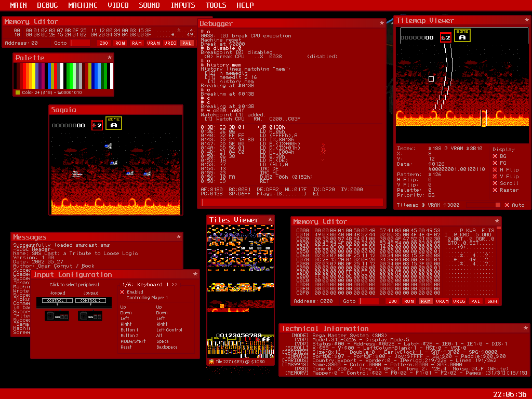532x399 pixels.
Task: Select the highlighted RAM tab beside the Save button
Action: [x=426, y=301]
